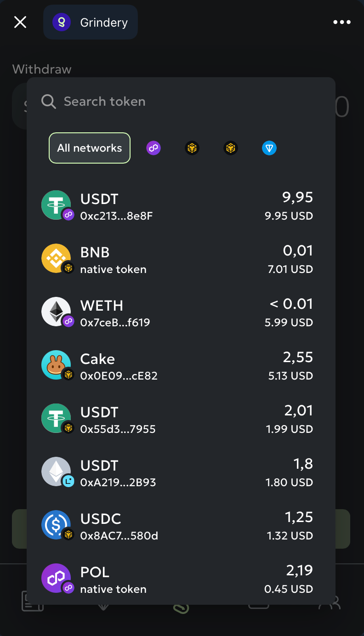
Task: Click the blue USDC coin logo
Action: click(56, 525)
